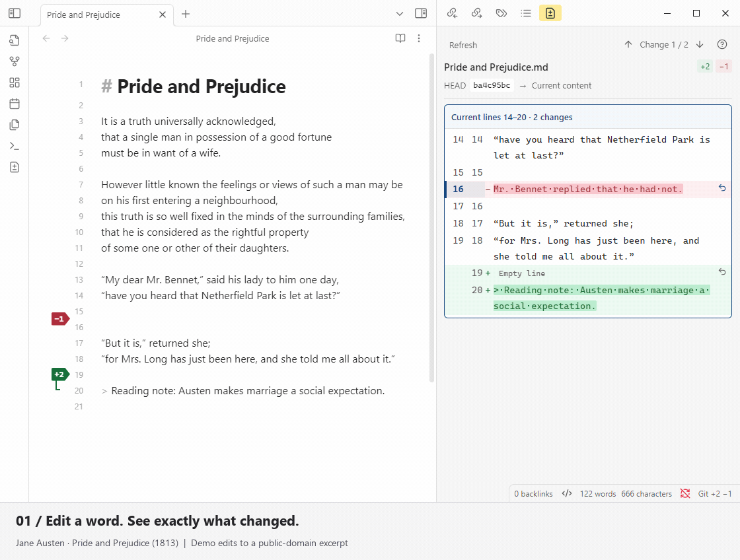Open the outgoing links panel icon

(x=476, y=13)
